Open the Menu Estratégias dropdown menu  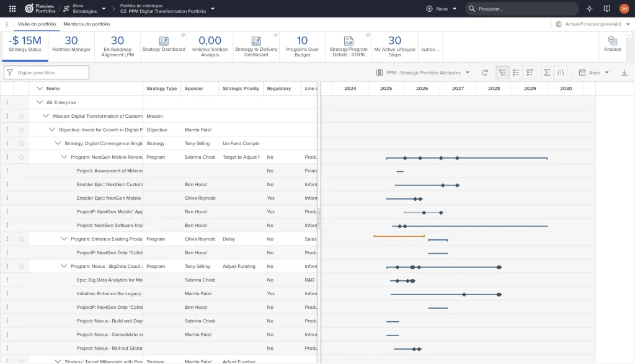click(84, 9)
